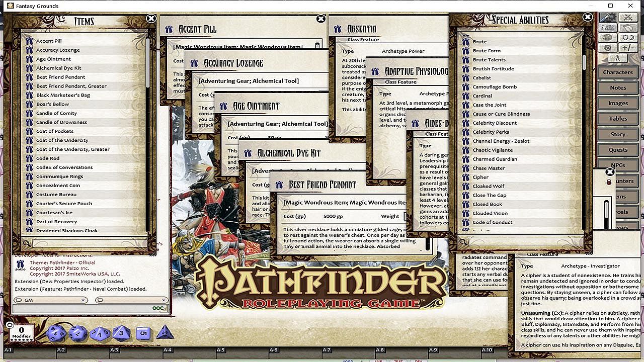Open the Notes sidebar tab

[618, 88]
